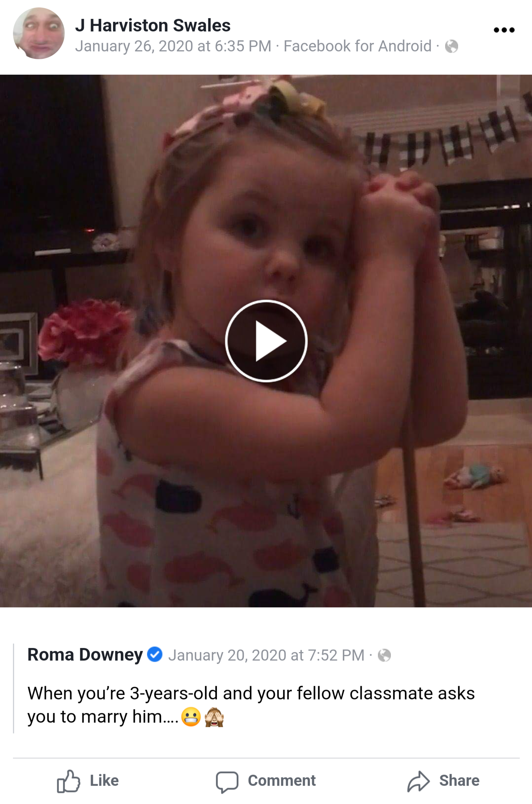Click the globe privacy icon beside Facebook for Android
Screen dimensions: 532x804
(451, 47)
